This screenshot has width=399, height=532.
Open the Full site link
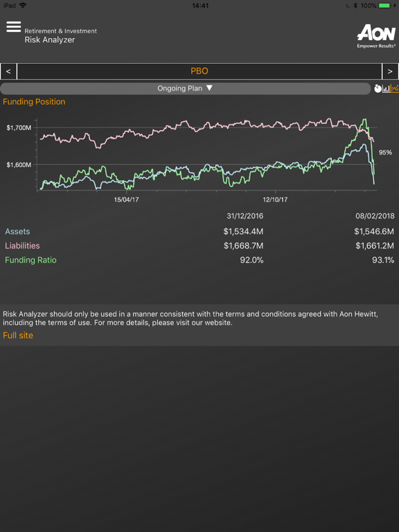click(x=18, y=335)
